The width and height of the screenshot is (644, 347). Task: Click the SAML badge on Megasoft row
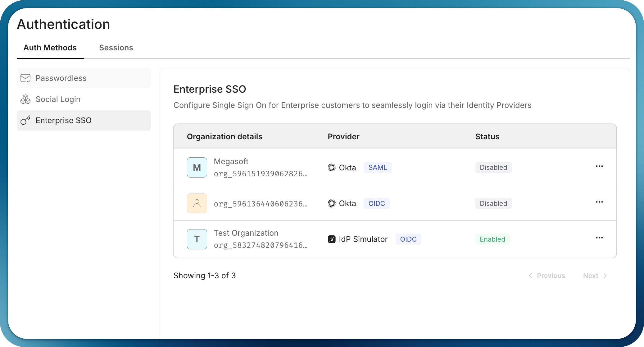point(378,167)
